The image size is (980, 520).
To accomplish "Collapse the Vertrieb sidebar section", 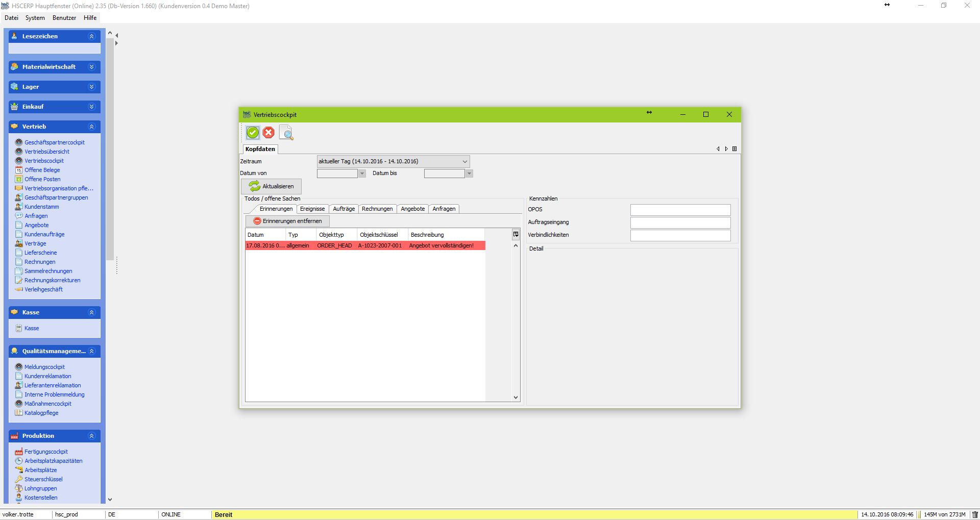I will pyautogui.click(x=91, y=127).
